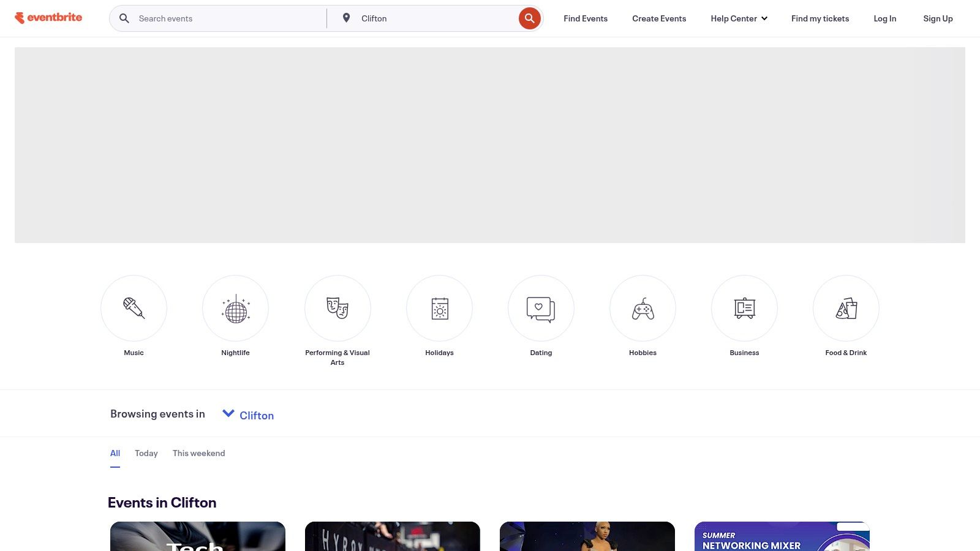Click the Nightlife category label
The height and width of the screenshot is (551, 980).
235,353
